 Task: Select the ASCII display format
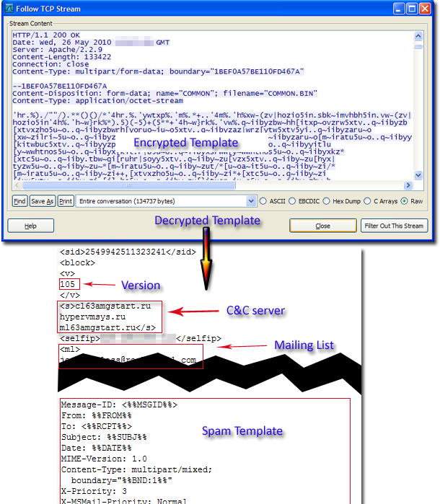pyautogui.click(x=263, y=201)
